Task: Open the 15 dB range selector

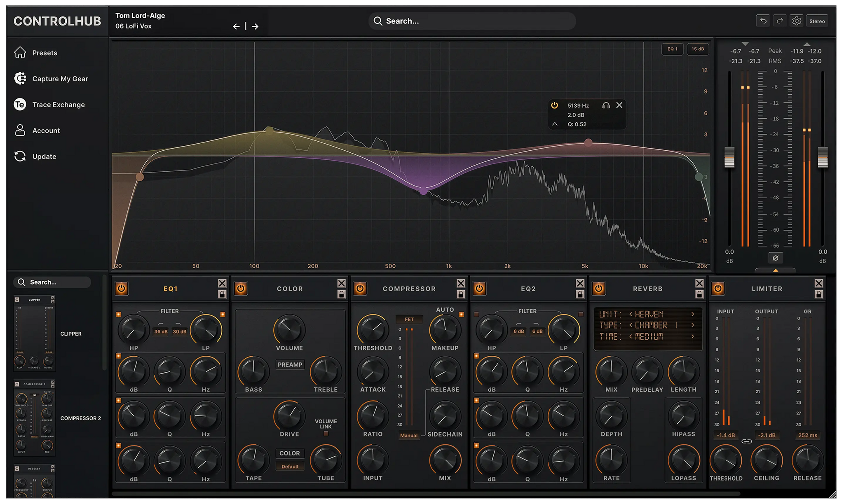Action: click(698, 49)
